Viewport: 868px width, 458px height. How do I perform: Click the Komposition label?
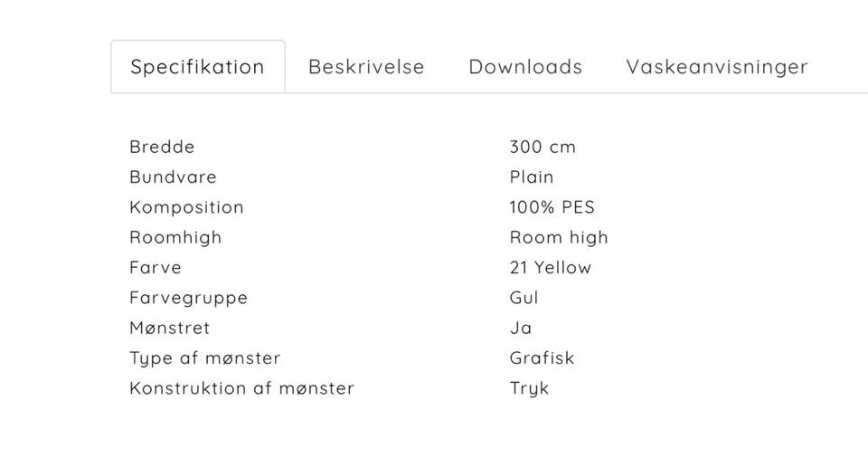point(186,207)
